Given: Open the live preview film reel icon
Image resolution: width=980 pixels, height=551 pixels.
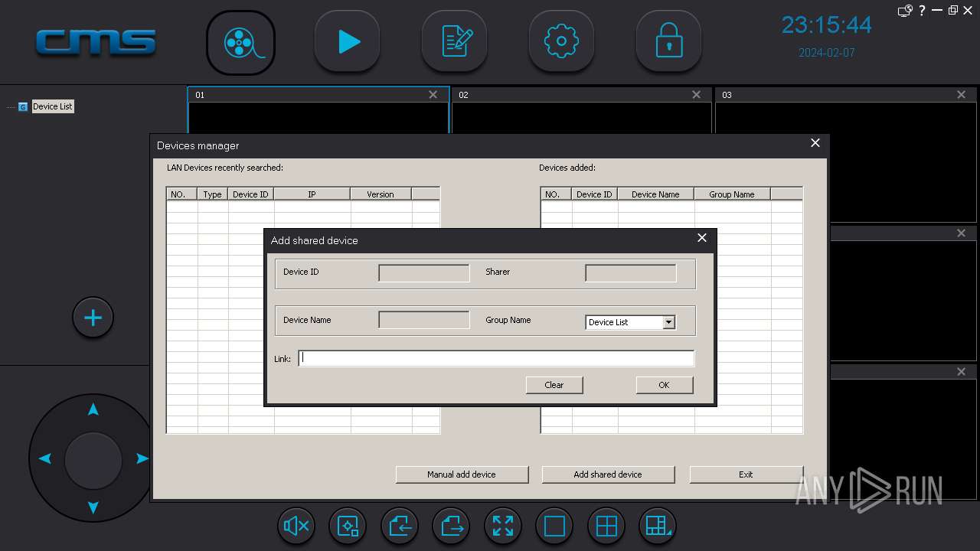Looking at the screenshot, I should click(x=240, y=43).
